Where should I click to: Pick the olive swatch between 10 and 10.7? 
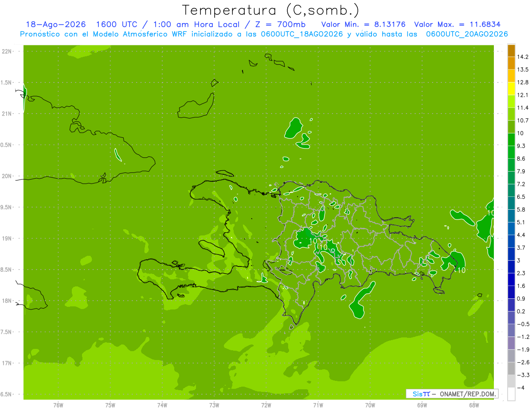click(511, 127)
